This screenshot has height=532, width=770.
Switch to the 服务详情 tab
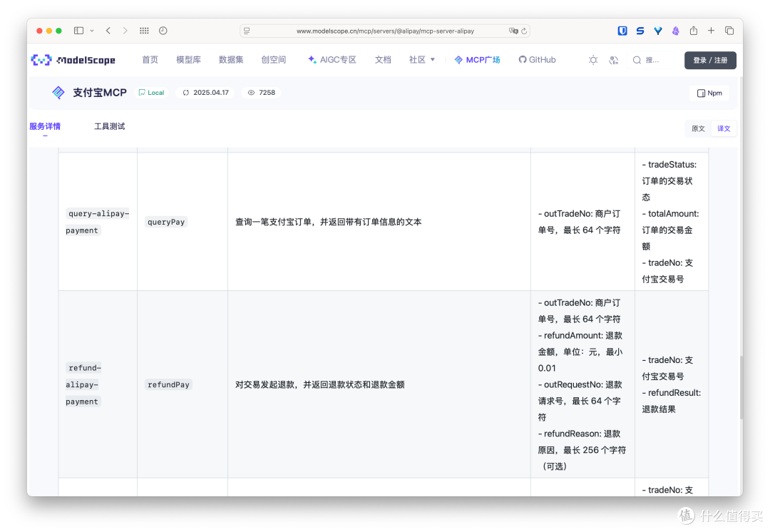click(x=45, y=126)
